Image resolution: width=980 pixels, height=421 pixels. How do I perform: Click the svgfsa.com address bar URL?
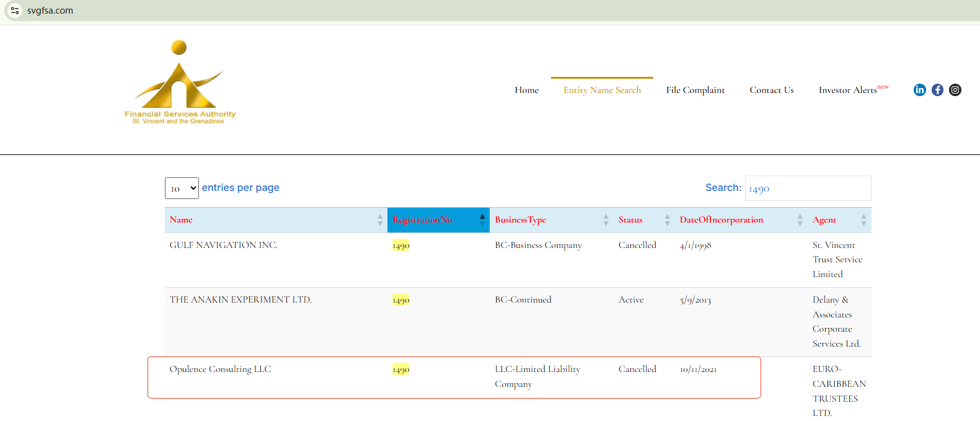pos(50,11)
